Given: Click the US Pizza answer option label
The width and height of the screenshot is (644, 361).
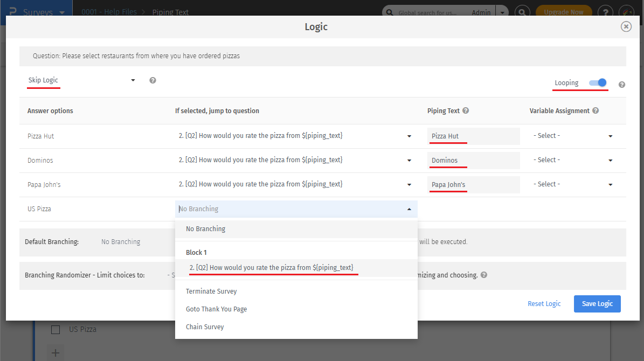Looking at the screenshot, I should pyautogui.click(x=39, y=209).
